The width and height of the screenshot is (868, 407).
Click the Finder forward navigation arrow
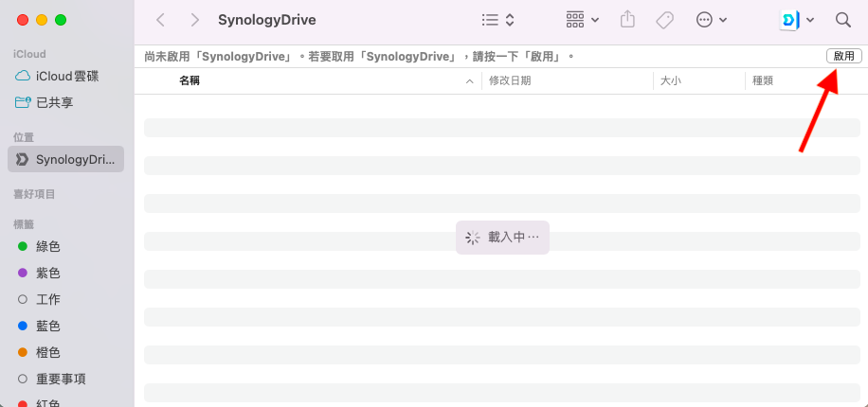click(x=194, y=20)
